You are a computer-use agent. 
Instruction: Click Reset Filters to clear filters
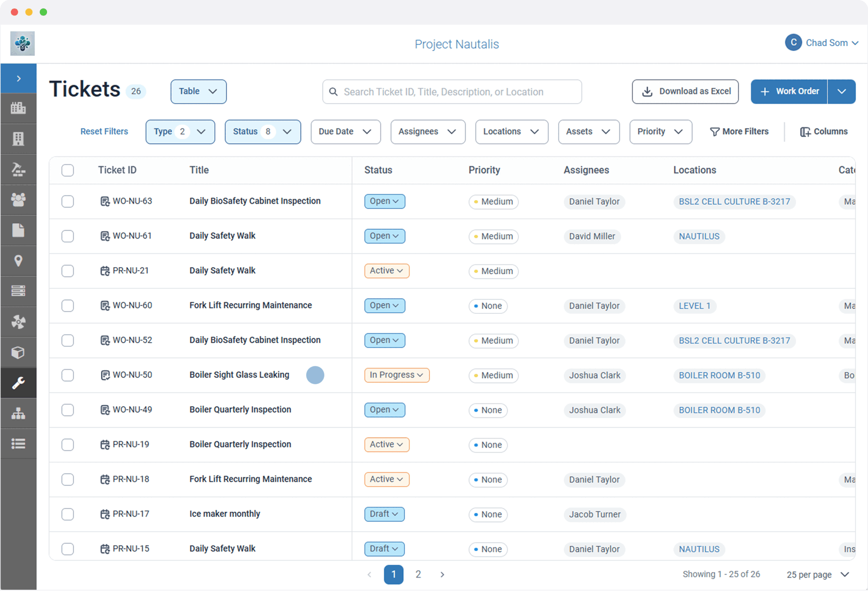(x=104, y=132)
